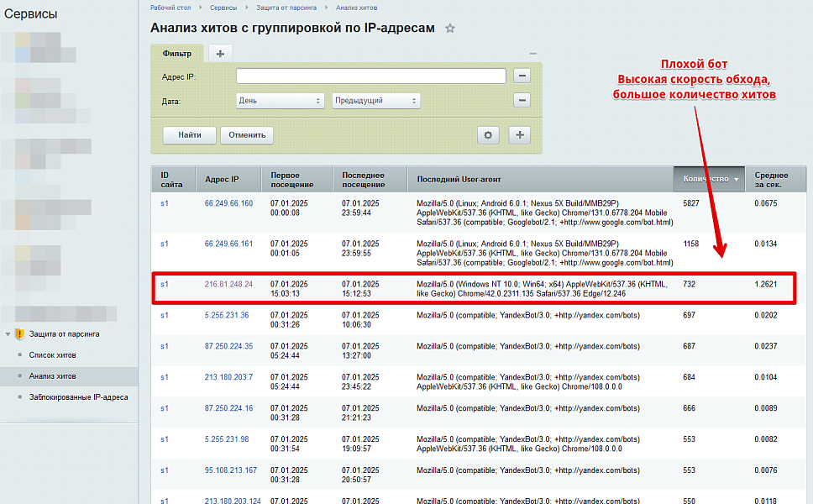813x504 pixels.
Task: Toggle descending sort on the Количество column
Action: point(705,179)
